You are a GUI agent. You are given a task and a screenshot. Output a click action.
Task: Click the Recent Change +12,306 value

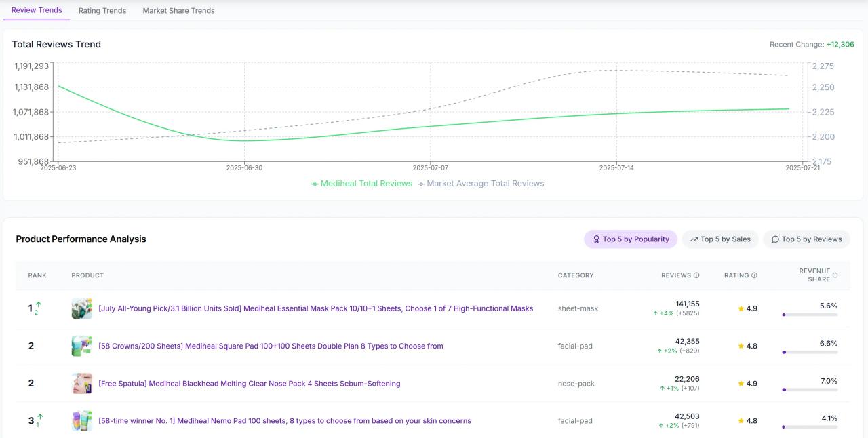tap(840, 45)
